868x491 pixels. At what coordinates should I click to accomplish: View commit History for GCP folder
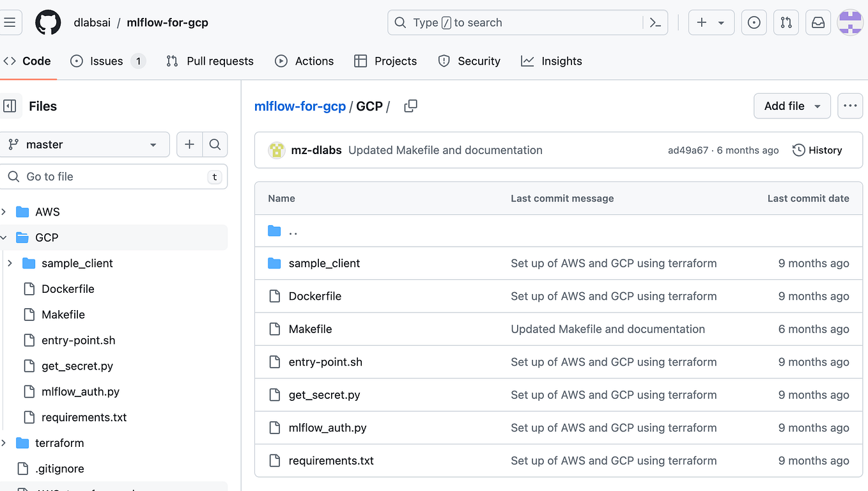pyautogui.click(x=817, y=150)
